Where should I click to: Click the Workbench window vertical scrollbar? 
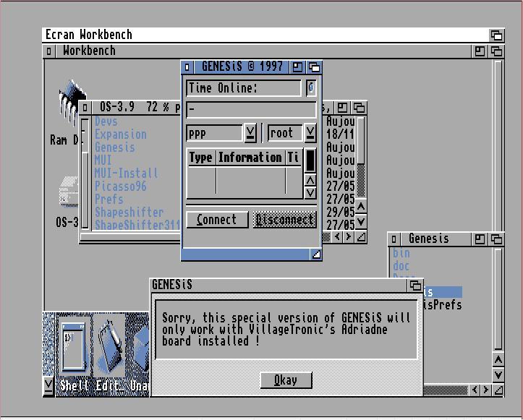498,146
